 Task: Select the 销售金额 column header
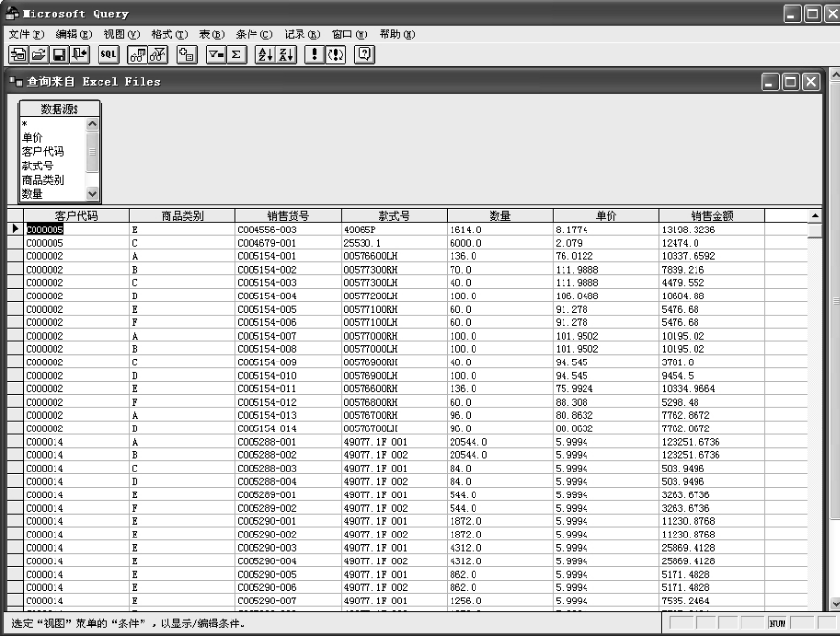[x=712, y=216]
